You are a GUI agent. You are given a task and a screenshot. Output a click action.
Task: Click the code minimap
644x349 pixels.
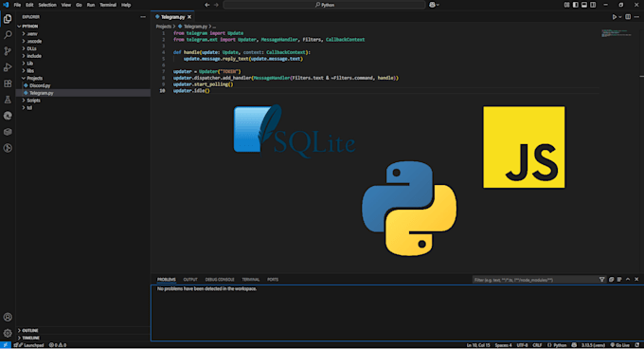pyautogui.click(x=617, y=33)
